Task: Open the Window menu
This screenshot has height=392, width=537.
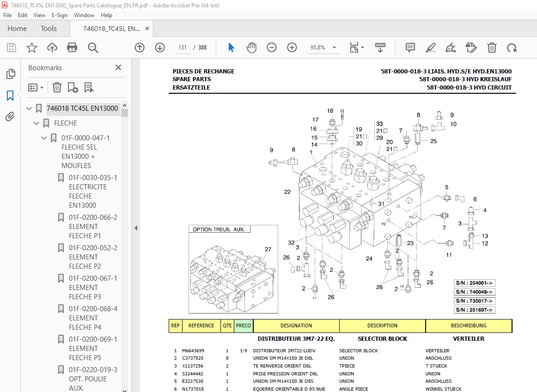Action: [84, 15]
